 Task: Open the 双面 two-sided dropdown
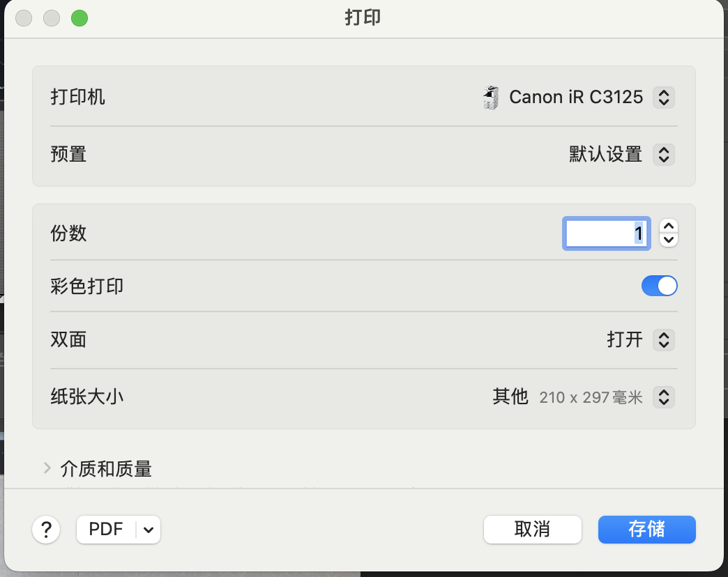point(664,340)
